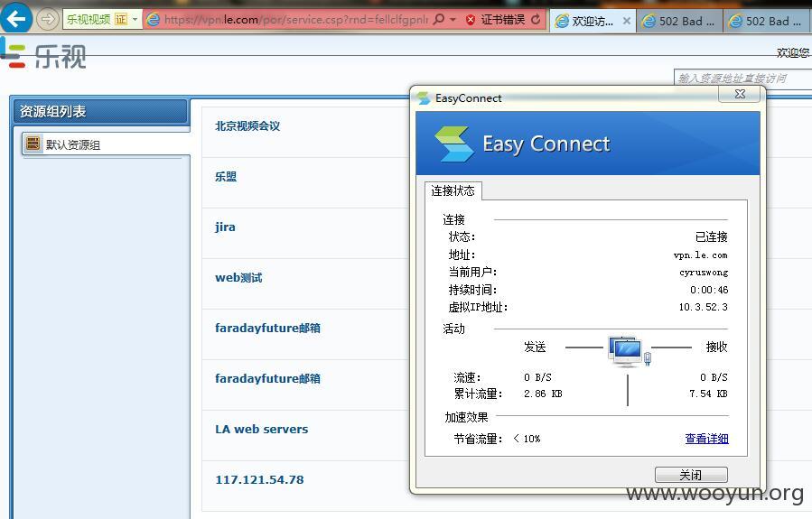Select the 连接状态 tab

[453, 190]
